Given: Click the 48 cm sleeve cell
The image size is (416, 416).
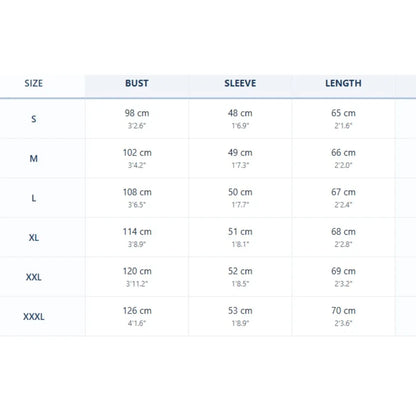Looking at the screenshot, I should click(x=240, y=119).
